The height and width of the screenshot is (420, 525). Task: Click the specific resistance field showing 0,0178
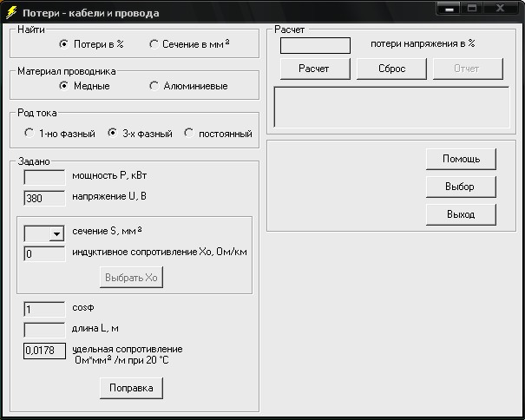pyautogui.click(x=44, y=351)
